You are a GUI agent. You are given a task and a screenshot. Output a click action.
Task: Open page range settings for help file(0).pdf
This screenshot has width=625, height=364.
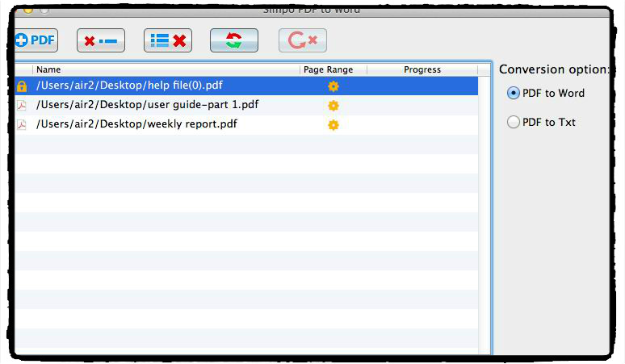click(x=333, y=86)
